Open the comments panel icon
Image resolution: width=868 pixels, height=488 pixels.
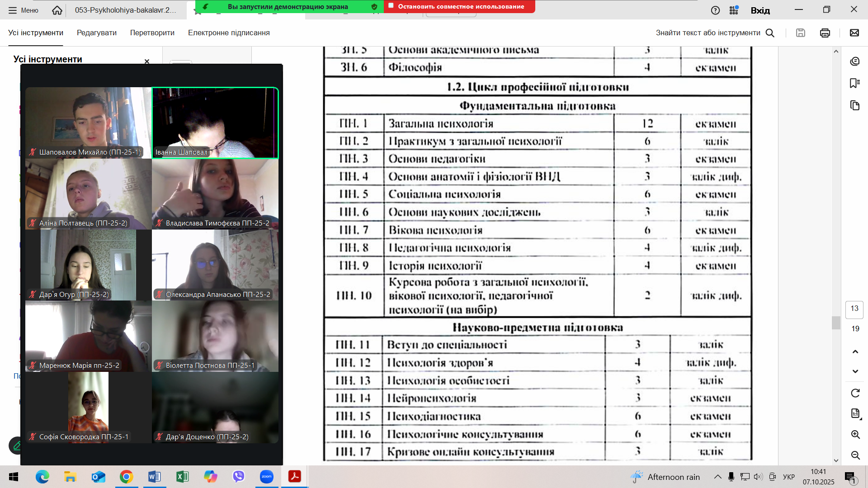coord(855,61)
